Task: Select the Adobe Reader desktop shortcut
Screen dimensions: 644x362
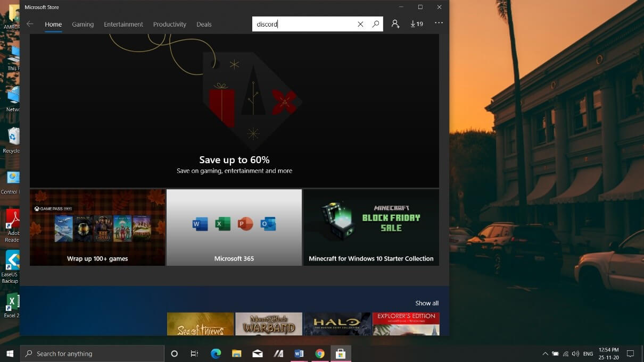Action: [12, 226]
